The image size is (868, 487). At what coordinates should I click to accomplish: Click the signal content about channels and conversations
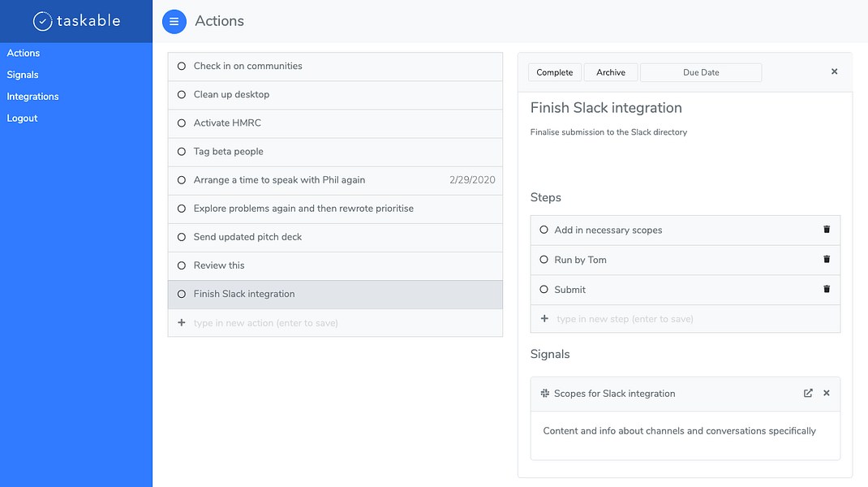tap(679, 431)
